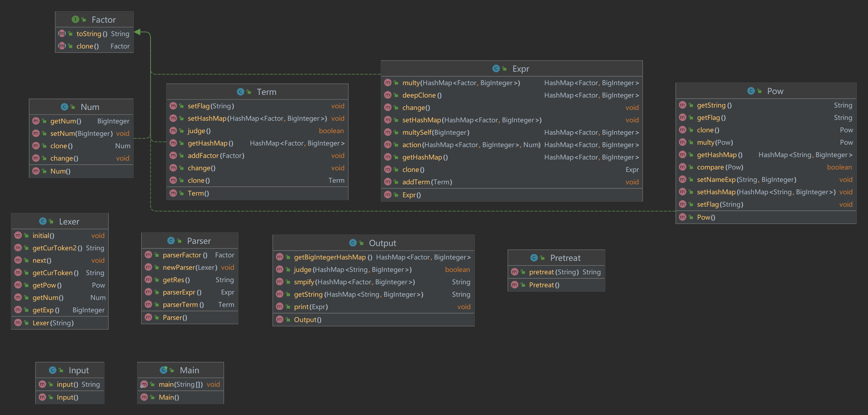Select the Output class title

tap(383, 243)
